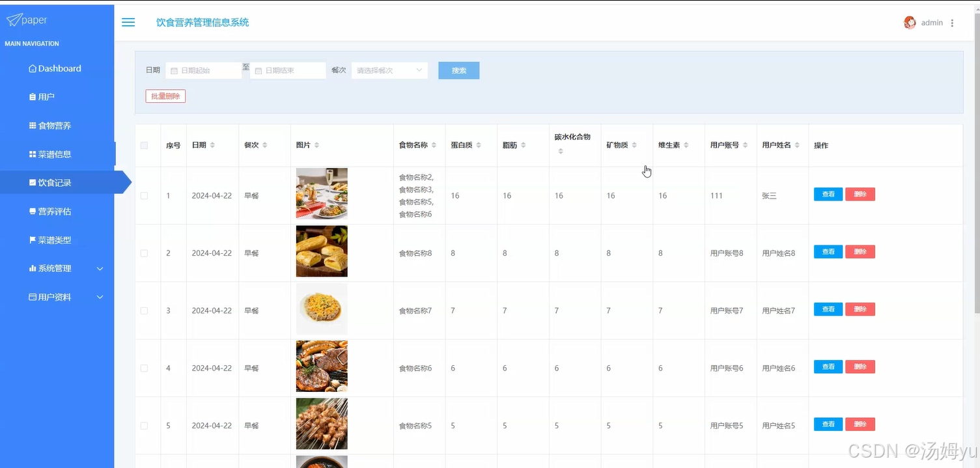The width and height of the screenshot is (980, 468).
Task: Open the three-dot menu next to admin
Action: pos(952,23)
